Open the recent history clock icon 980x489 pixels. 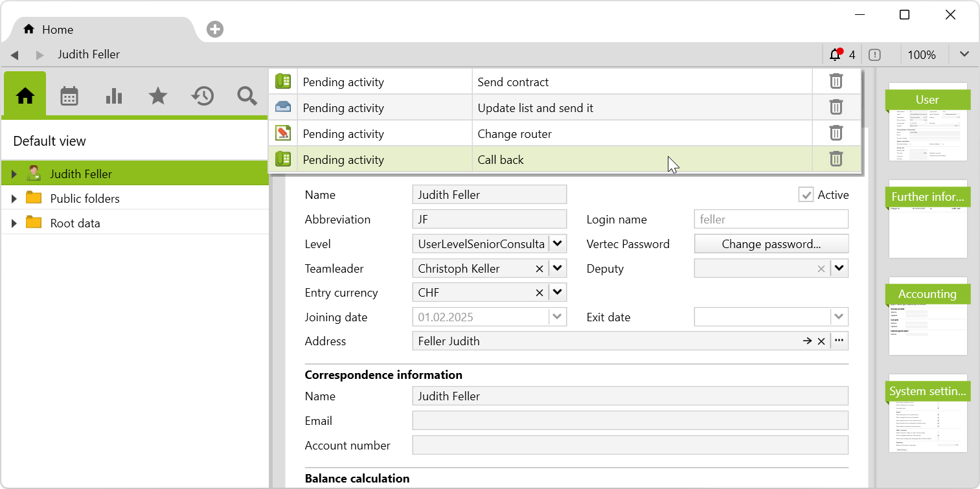pos(203,97)
